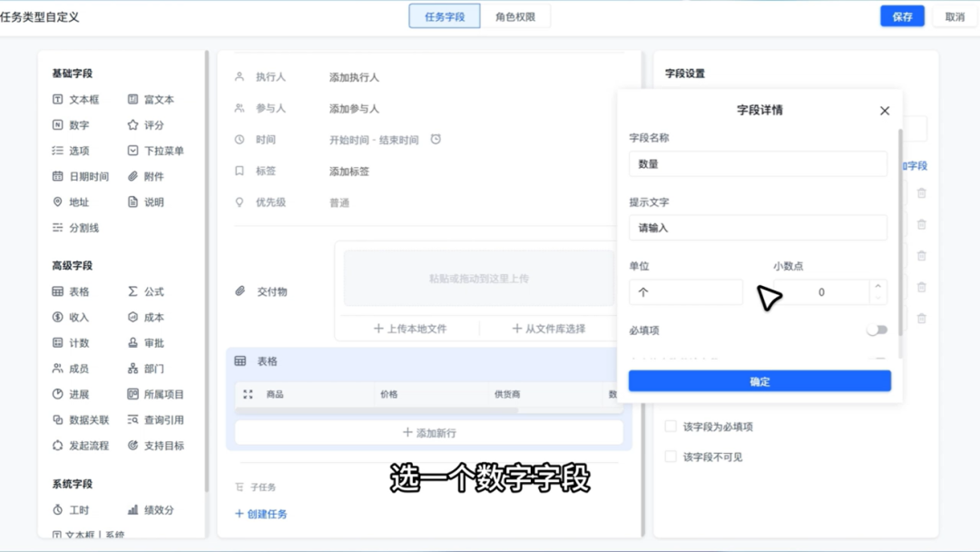980x552 pixels.
Task: Click the 创建任务 link
Action: [260, 514]
